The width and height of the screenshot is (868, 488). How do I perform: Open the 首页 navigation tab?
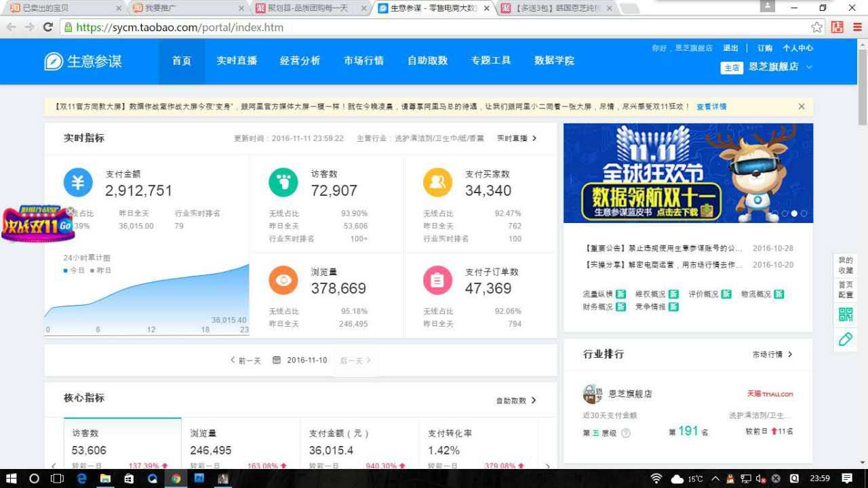point(182,60)
